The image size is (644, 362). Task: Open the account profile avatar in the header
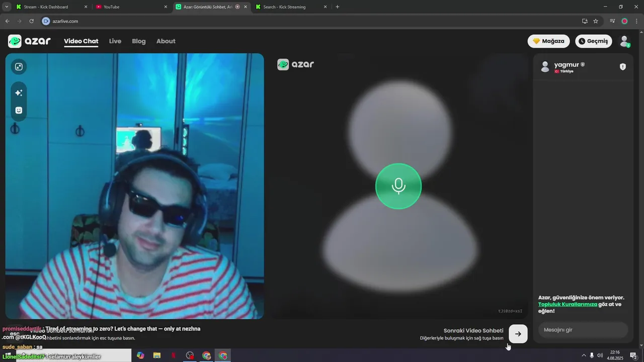pos(624,41)
